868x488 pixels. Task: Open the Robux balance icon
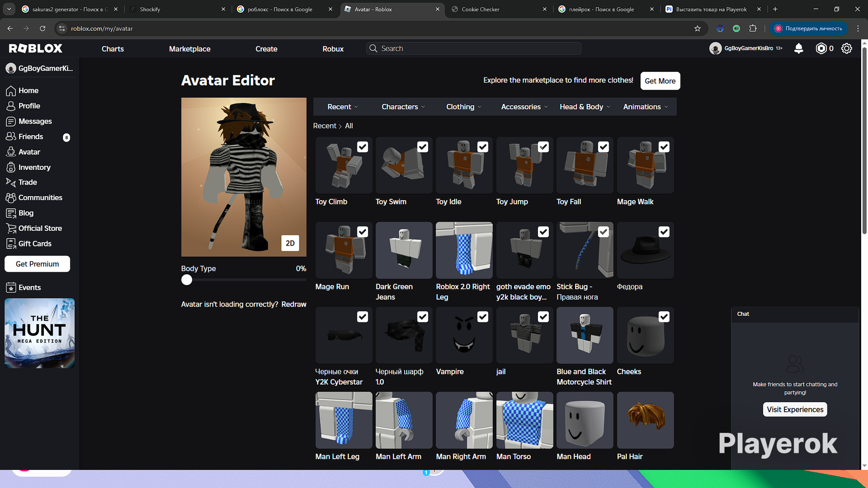(x=821, y=48)
